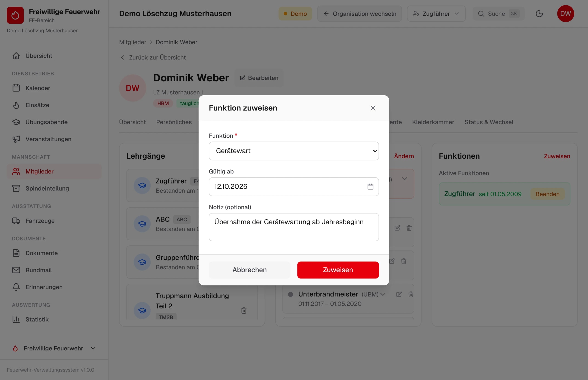Click Zurück zur Übersicht link
588x380 pixels.
tap(153, 57)
